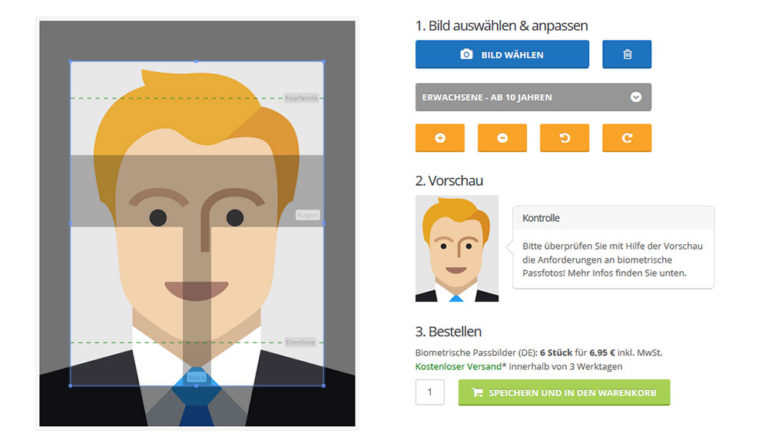
Task: Rotate image counterclockwise
Action: (x=565, y=138)
